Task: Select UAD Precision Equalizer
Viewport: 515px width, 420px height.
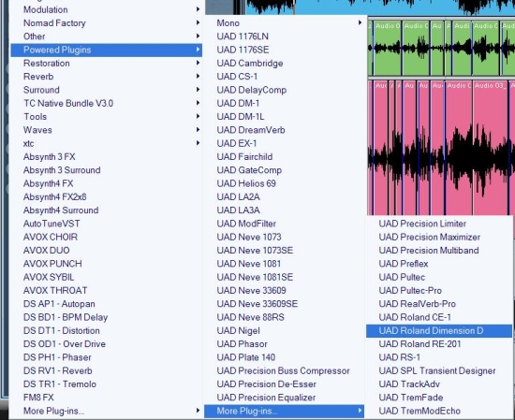Action: pyautogui.click(x=284, y=398)
